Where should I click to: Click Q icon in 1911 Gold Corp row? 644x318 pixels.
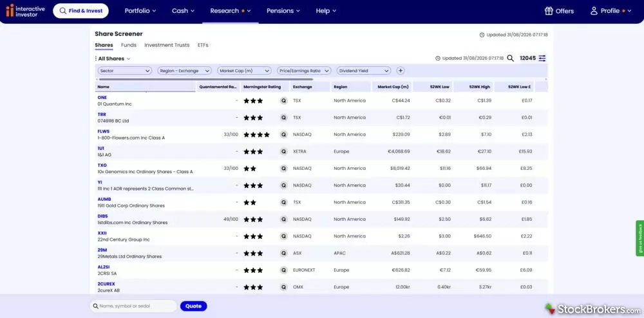pyautogui.click(x=284, y=202)
